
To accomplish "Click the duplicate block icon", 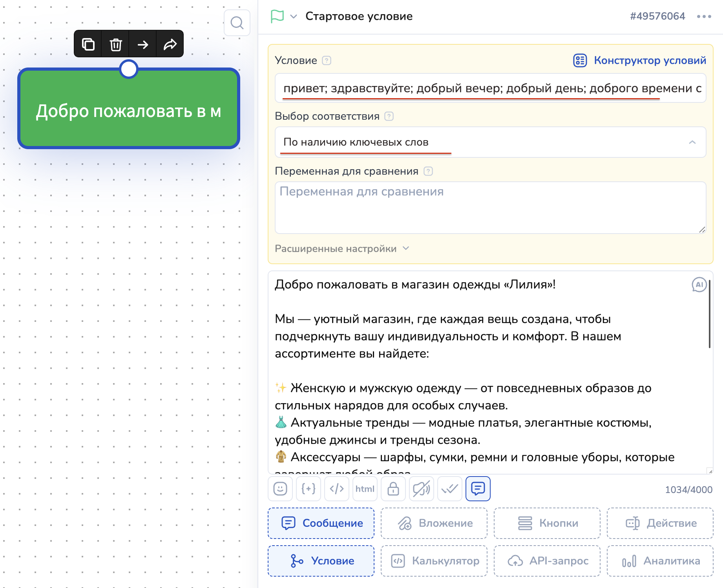I will tap(88, 44).
